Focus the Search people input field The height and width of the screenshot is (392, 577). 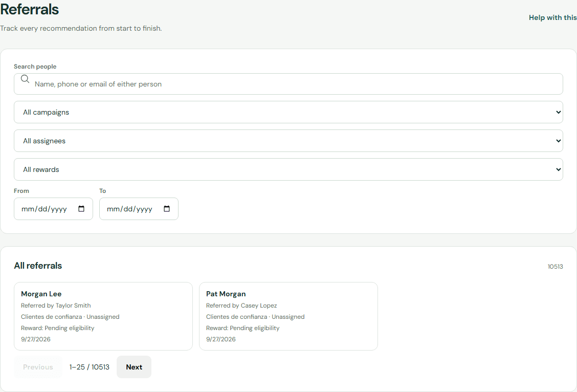(x=288, y=84)
